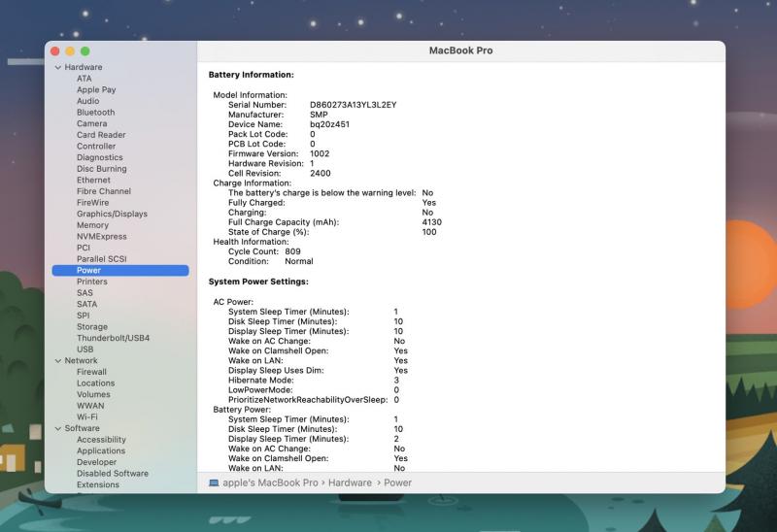Select ATA in the sidebar
The image size is (777, 532).
[84, 79]
